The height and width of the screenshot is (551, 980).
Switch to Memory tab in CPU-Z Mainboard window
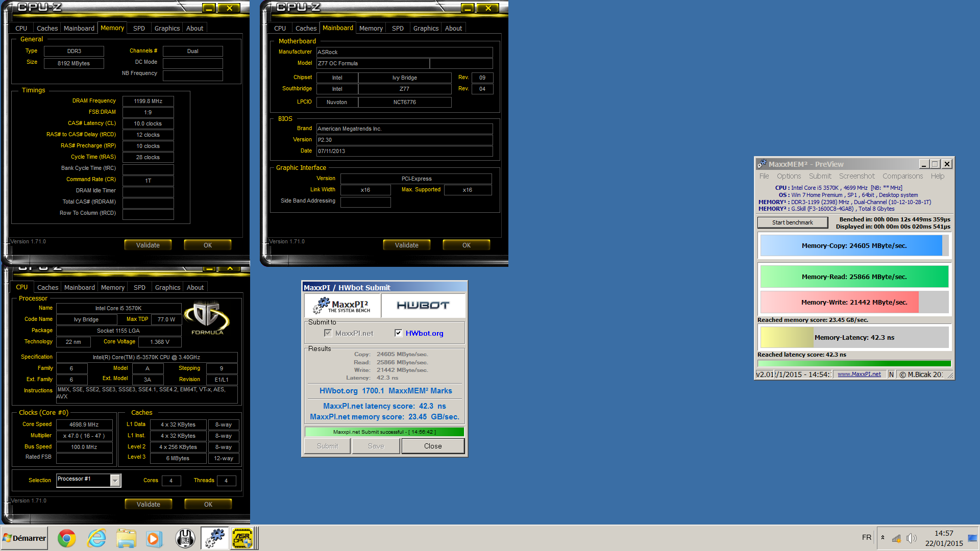[371, 28]
